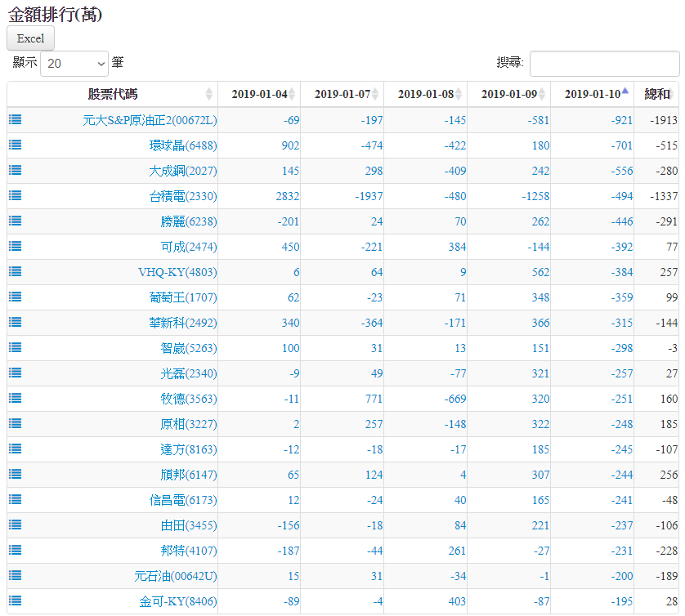Open the row icon for 信昌電(6173)
This screenshot has height=616, width=685.
tap(16, 500)
